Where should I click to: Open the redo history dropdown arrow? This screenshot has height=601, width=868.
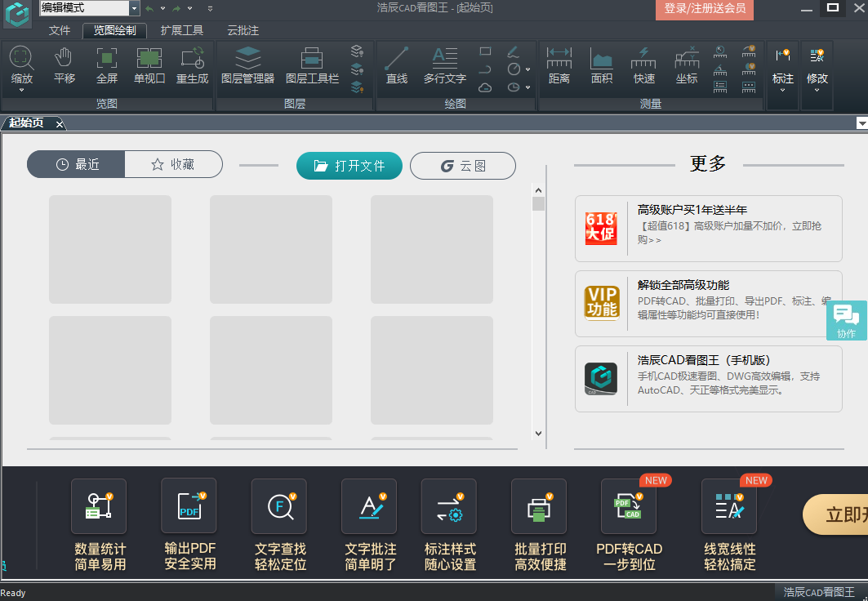(190, 8)
